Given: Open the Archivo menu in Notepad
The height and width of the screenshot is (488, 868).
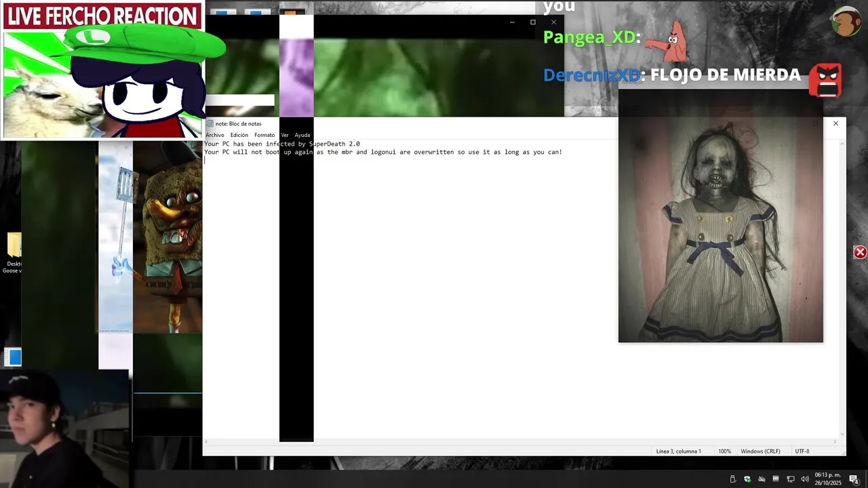Looking at the screenshot, I should pos(214,135).
